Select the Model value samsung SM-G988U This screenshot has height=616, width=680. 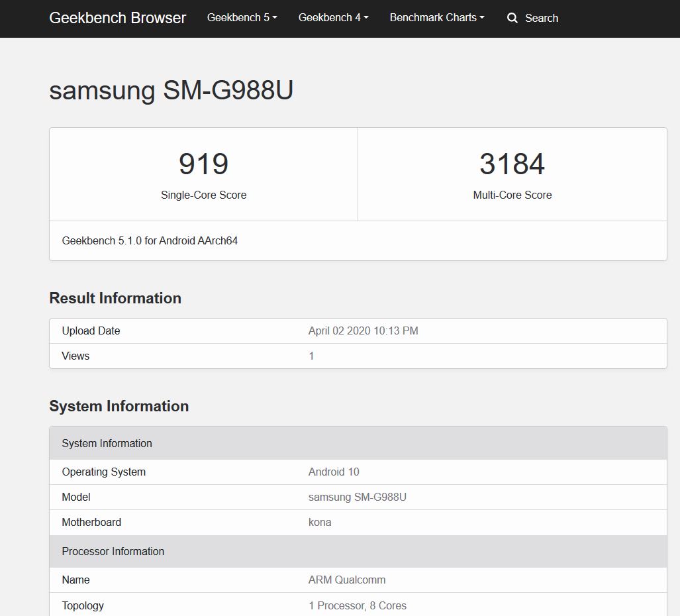[x=358, y=497]
